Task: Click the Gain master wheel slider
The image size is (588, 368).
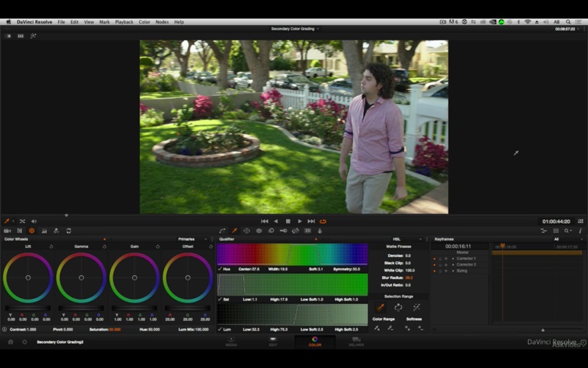Action: tap(135, 308)
